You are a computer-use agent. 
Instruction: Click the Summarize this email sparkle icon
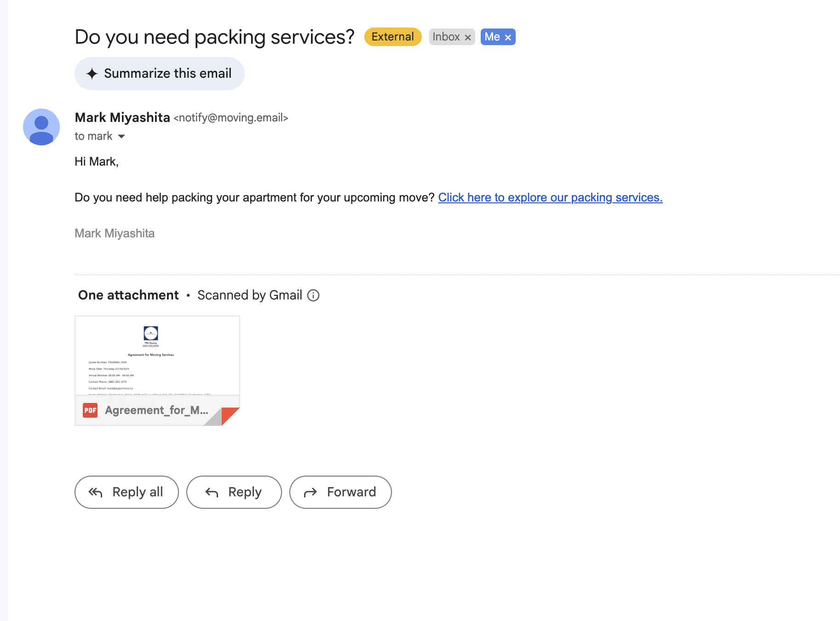tap(92, 74)
